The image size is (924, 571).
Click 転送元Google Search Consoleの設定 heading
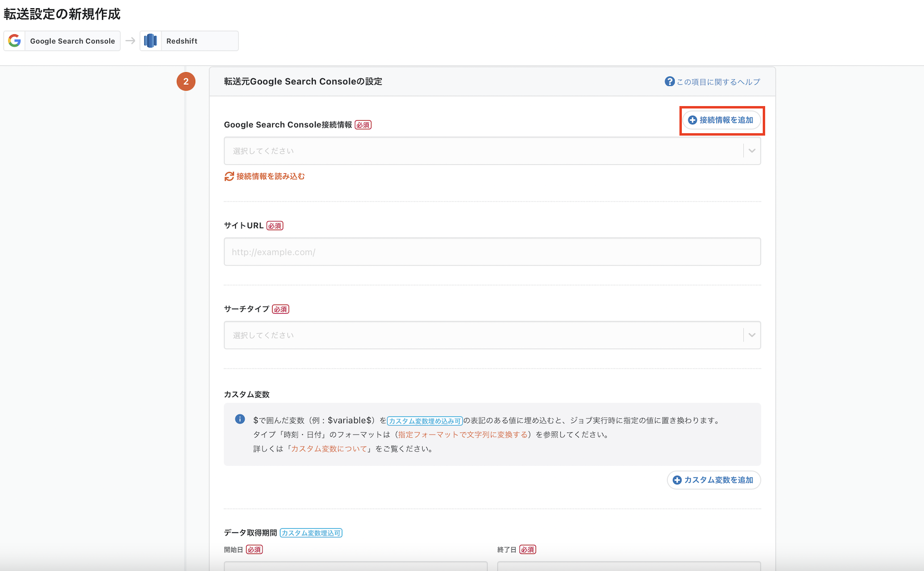pyautogui.click(x=303, y=81)
